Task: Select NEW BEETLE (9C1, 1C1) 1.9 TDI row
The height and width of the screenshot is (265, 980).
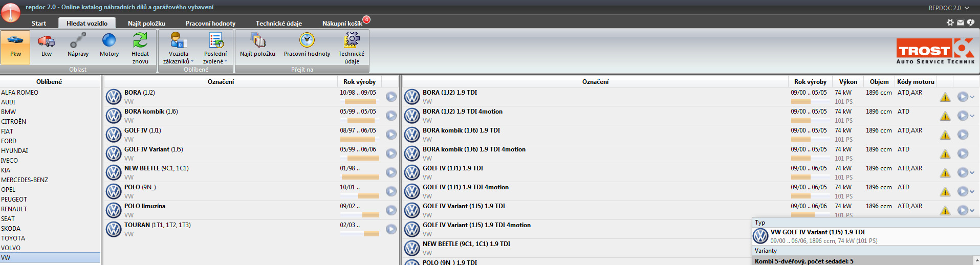Action: click(x=577, y=248)
